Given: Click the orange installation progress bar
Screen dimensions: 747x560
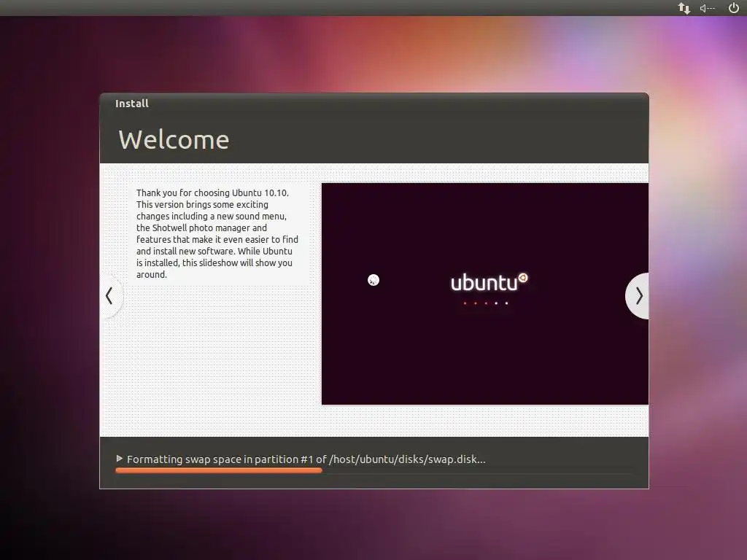Looking at the screenshot, I should [219, 470].
